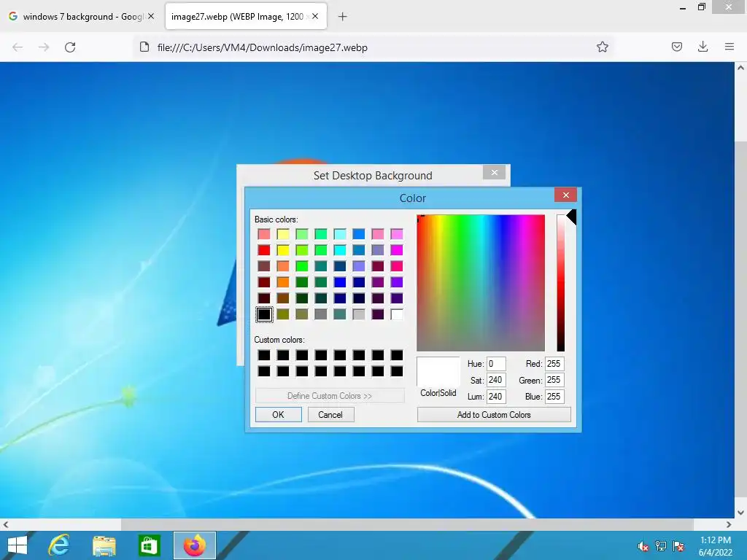Click the Green value field
This screenshot has width=747, height=560.
point(554,380)
